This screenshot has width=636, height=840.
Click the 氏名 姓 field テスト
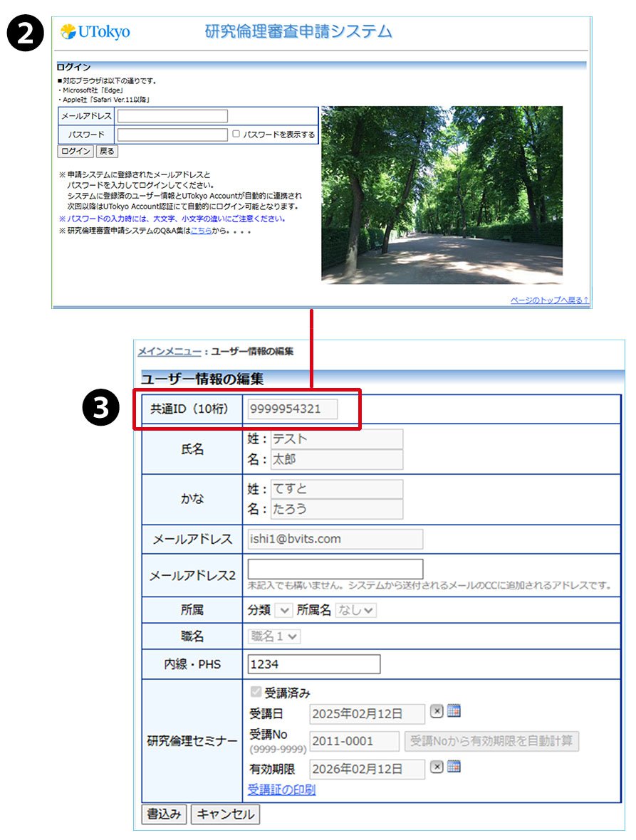point(336,439)
